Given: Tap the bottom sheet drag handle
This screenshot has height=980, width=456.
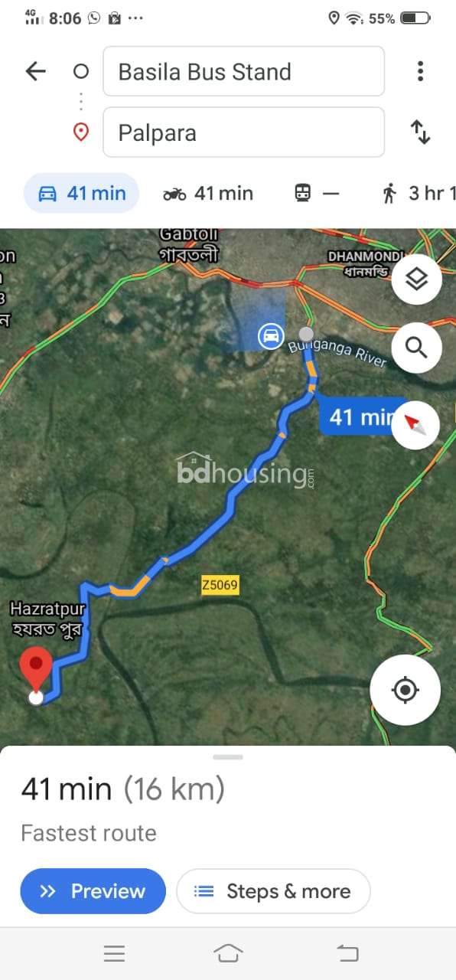Looking at the screenshot, I should tap(228, 756).
